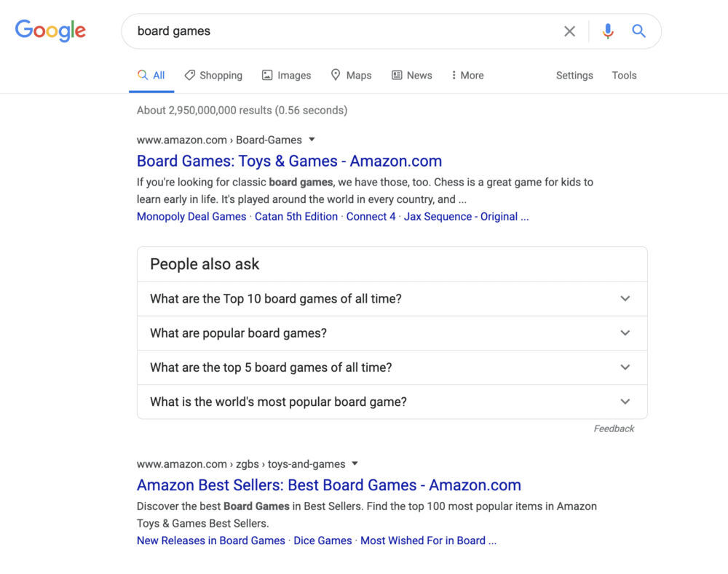Switch to Images tab

tap(286, 75)
